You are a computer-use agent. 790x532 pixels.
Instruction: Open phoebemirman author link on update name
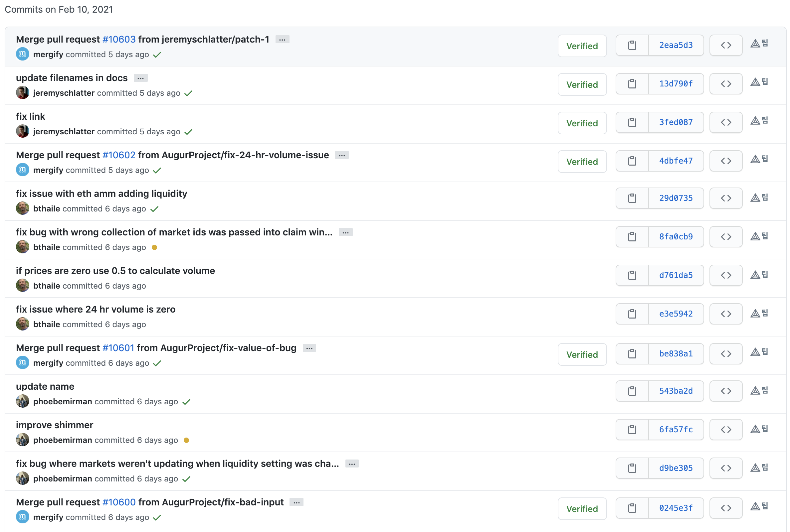pos(63,402)
